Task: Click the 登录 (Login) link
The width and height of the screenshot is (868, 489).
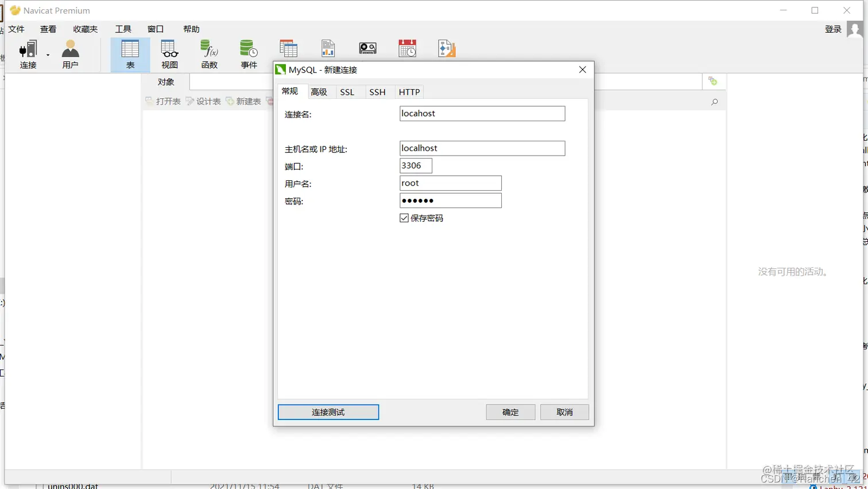Action: (833, 29)
